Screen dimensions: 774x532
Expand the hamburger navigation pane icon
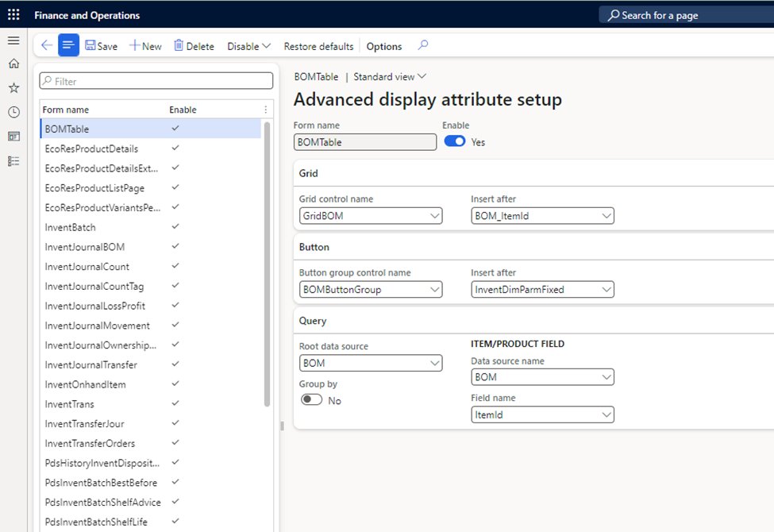pyautogui.click(x=13, y=40)
